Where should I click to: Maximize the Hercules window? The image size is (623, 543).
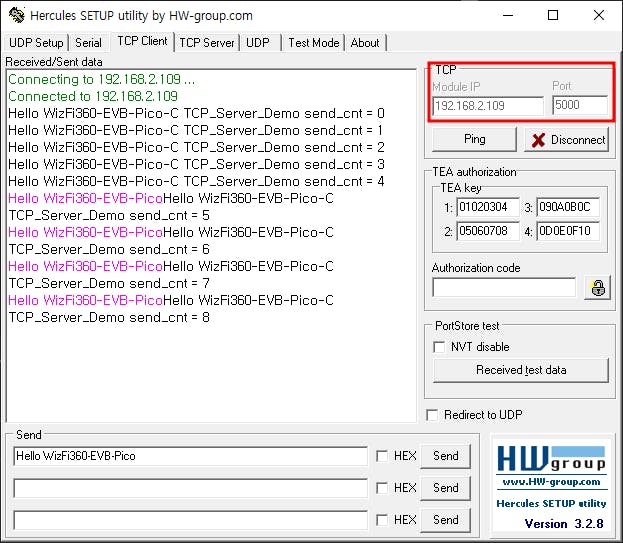pyautogui.click(x=553, y=15)
